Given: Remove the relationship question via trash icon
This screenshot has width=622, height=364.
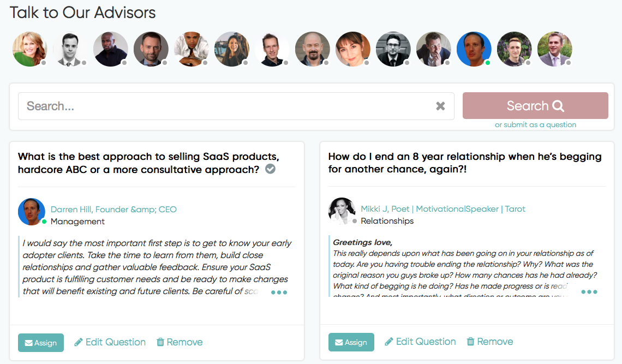Looking at the screenshot, I should coord(490,342).
